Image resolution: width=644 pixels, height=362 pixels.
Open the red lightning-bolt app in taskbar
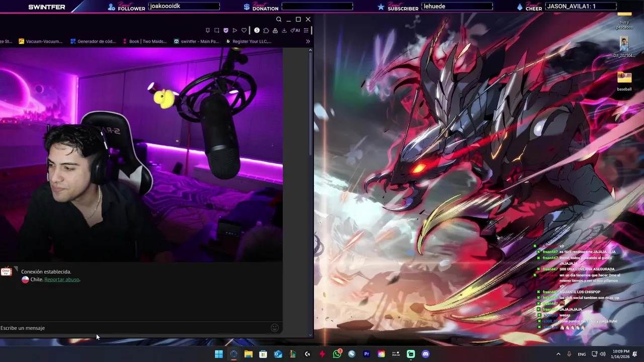[322, 354]
